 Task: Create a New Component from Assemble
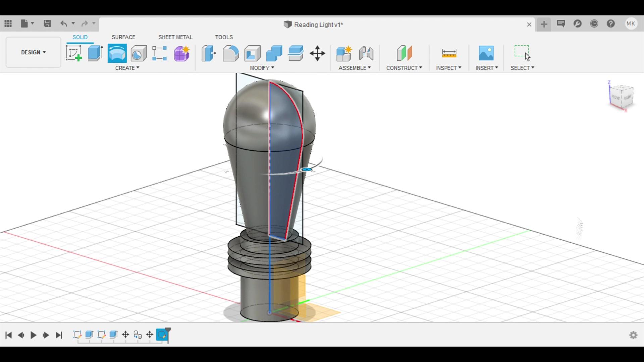344,53
